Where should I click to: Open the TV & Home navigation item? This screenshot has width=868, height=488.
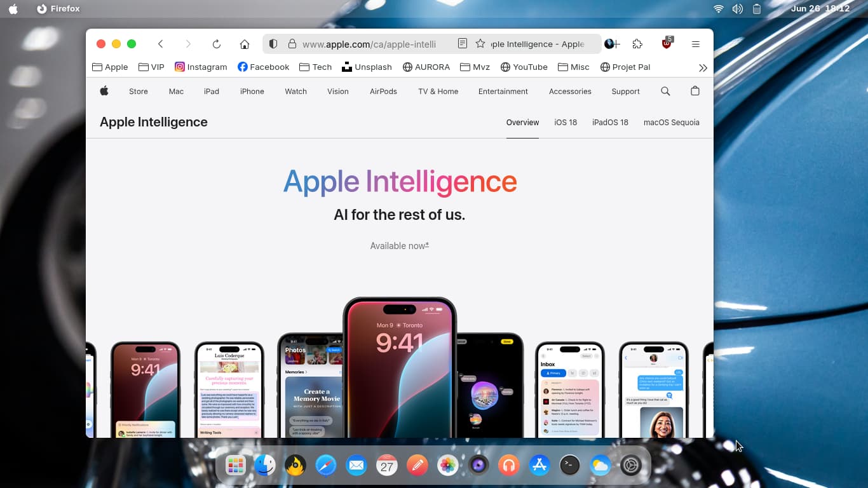coord(438,91)
